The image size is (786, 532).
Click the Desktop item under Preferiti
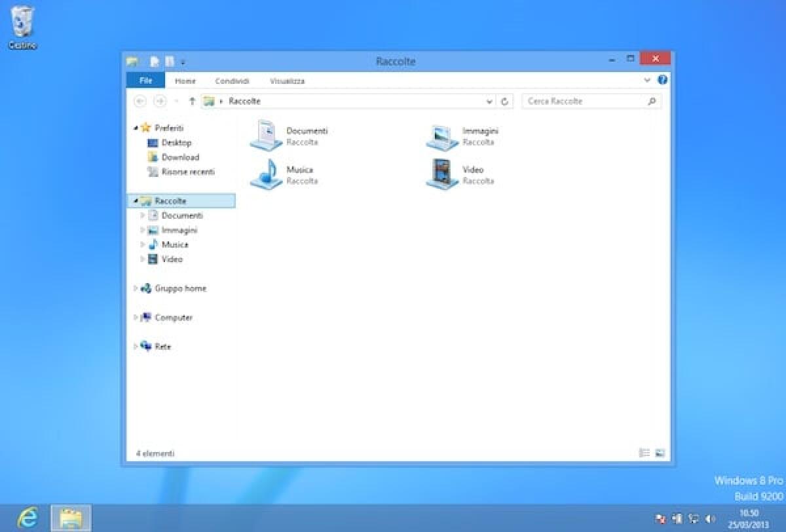coord(174,142)
